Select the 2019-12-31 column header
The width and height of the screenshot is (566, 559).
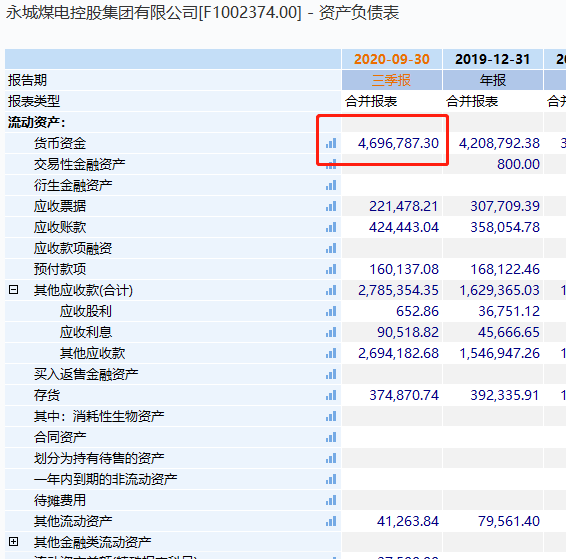click(x=493, y=59)
